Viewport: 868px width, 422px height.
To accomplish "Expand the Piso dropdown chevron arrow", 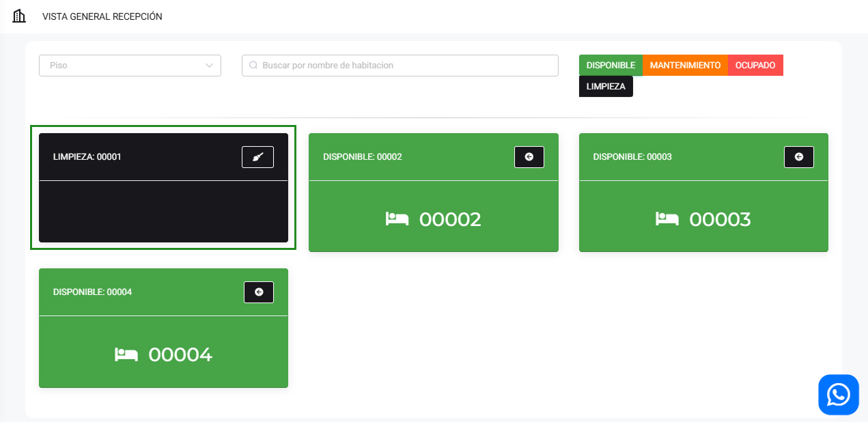I will (x=209, y=66).
